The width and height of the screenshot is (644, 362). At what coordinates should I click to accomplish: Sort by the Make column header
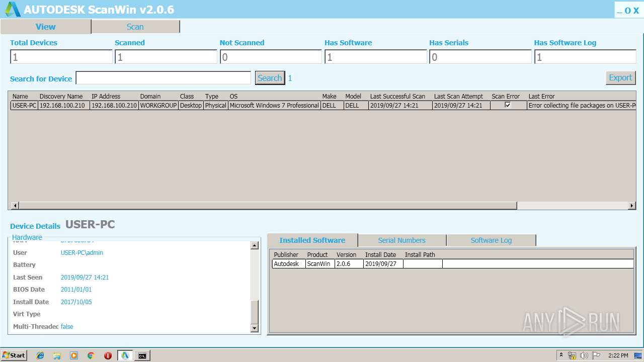pos(329,96)
